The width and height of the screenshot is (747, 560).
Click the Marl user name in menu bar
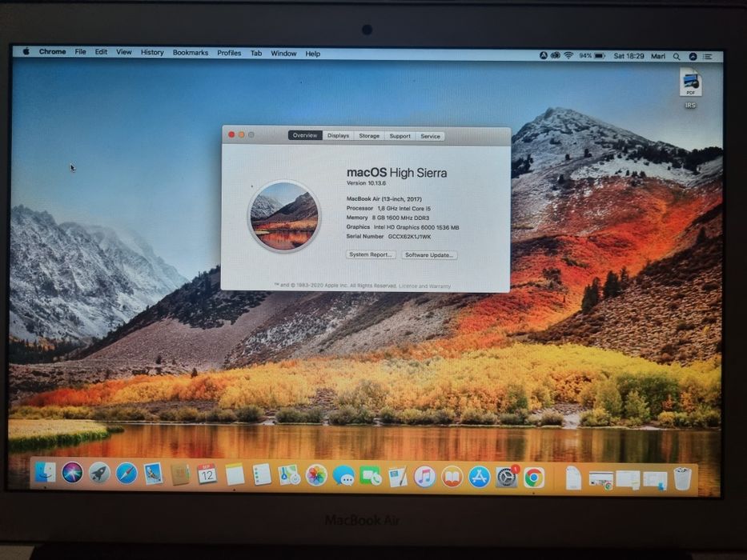coord(658,56)
